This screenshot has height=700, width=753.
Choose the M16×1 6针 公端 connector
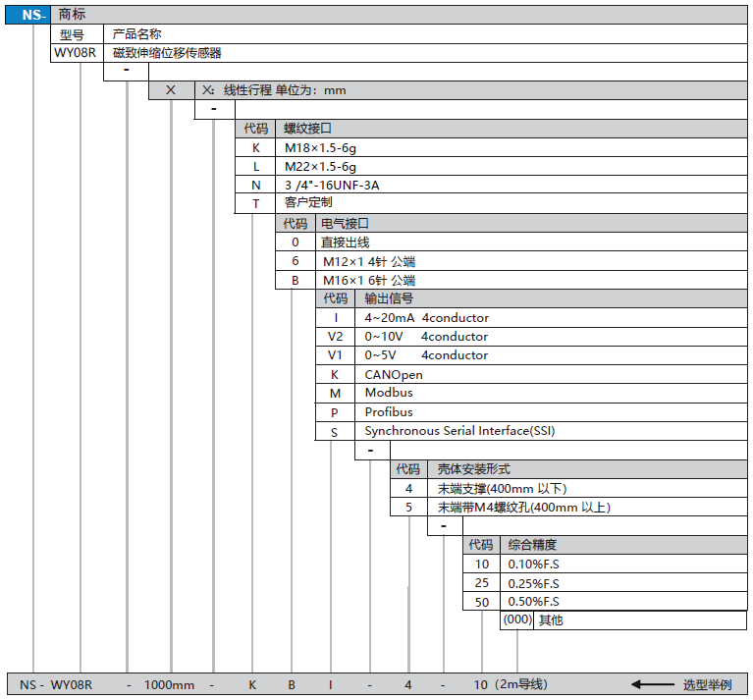coord(369,280)
